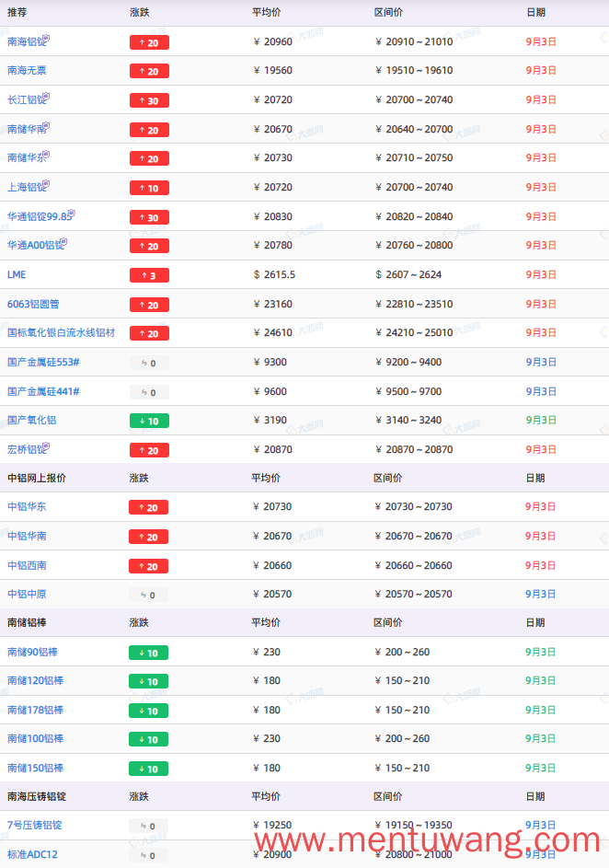Open the 南海铝锭 price link
This screenshot has width=609, height=868.
[x=26, y=41]
